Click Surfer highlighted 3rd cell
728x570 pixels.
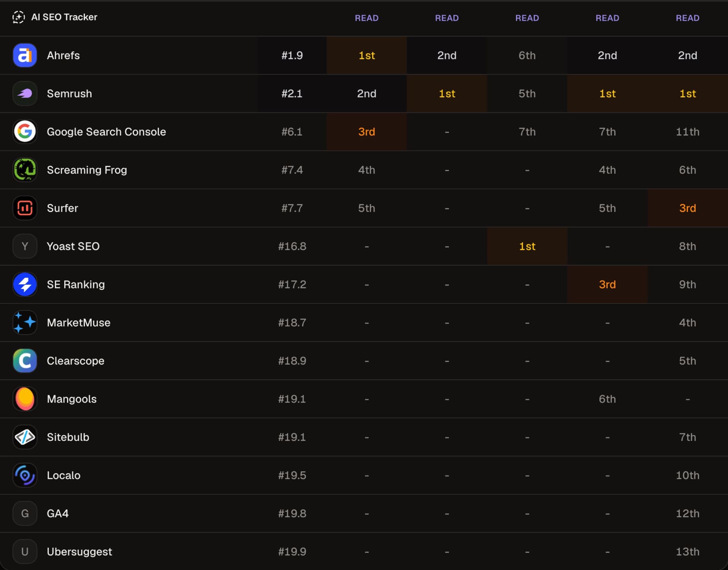(688, 208)
